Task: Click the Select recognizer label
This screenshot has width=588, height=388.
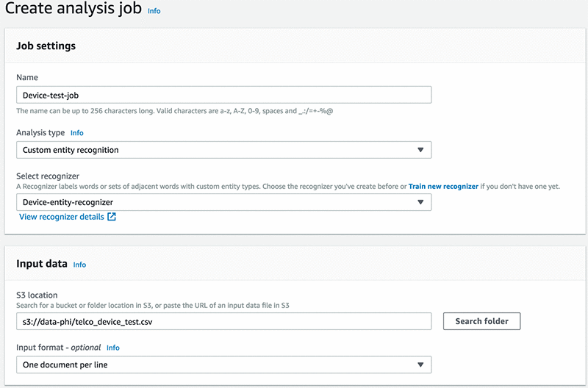Action: tap(47, 176)
